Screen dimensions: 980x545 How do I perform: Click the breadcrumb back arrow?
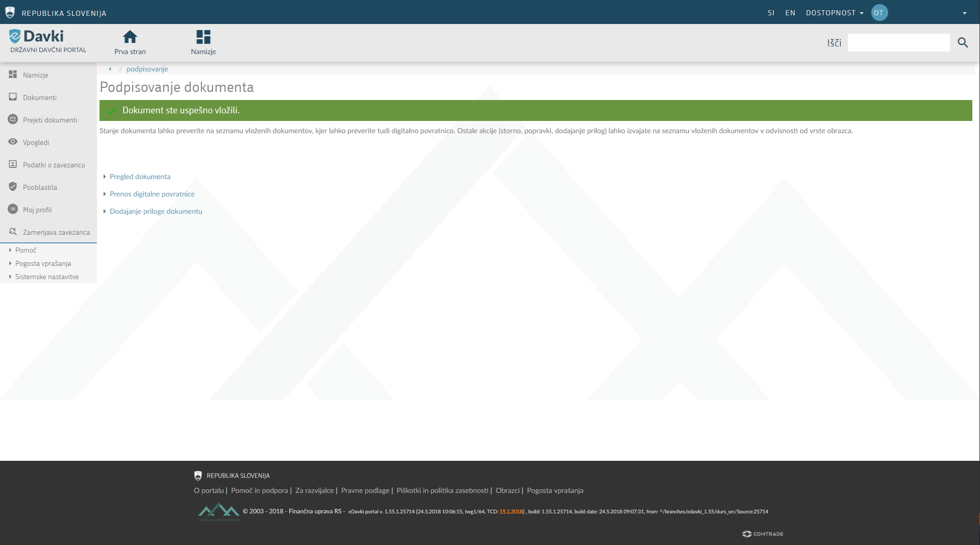click(110, 69)
